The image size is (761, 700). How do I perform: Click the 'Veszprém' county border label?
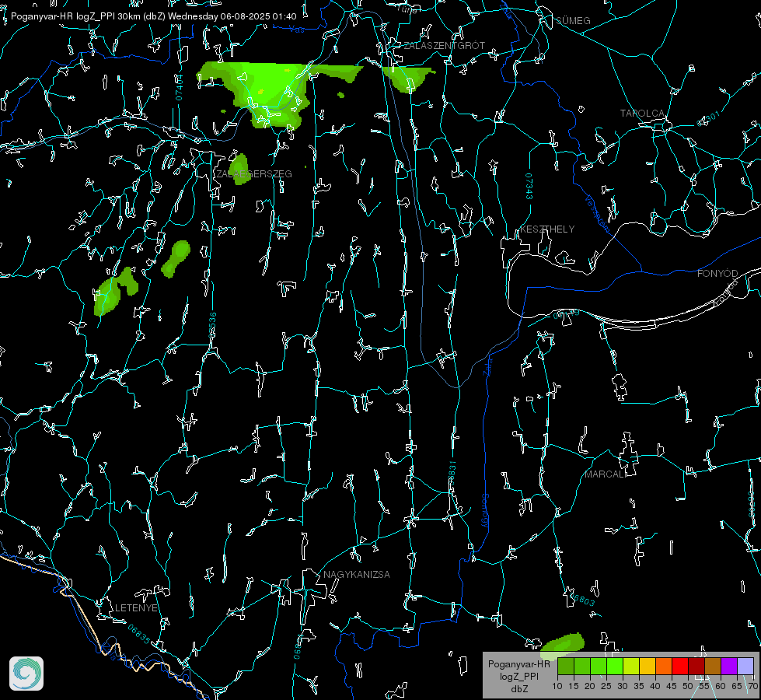(597, 214)
